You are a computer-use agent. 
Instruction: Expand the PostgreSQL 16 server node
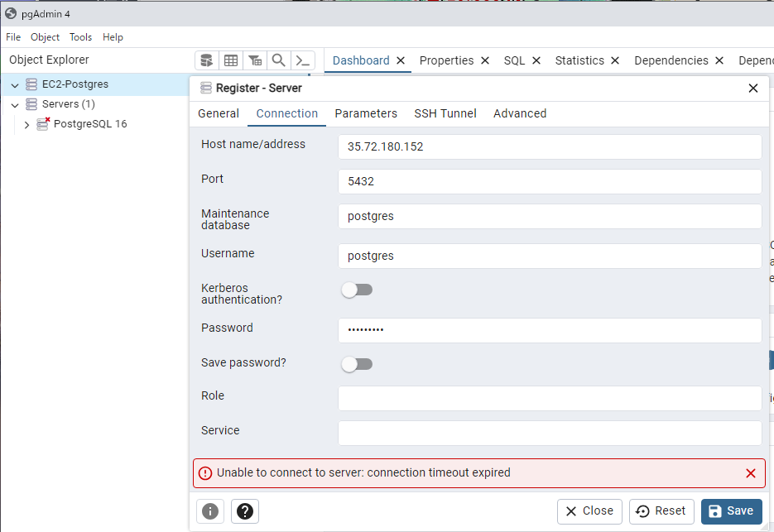click(x=26, y=125)
